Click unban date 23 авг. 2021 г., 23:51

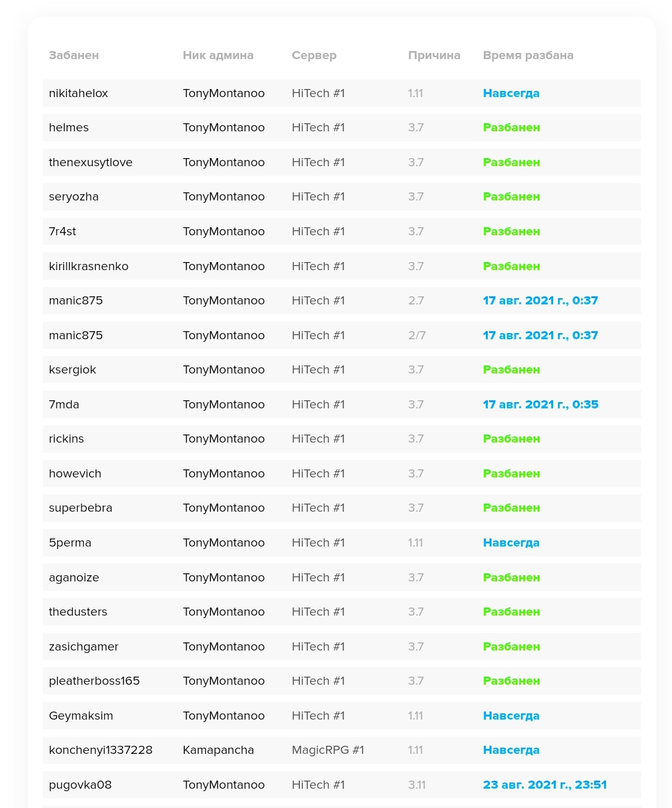click(x=544, y=785)
